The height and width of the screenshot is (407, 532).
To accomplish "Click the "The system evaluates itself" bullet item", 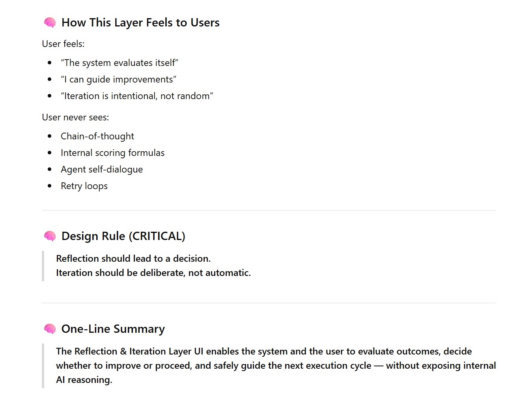I will click(x=119, y=63).
